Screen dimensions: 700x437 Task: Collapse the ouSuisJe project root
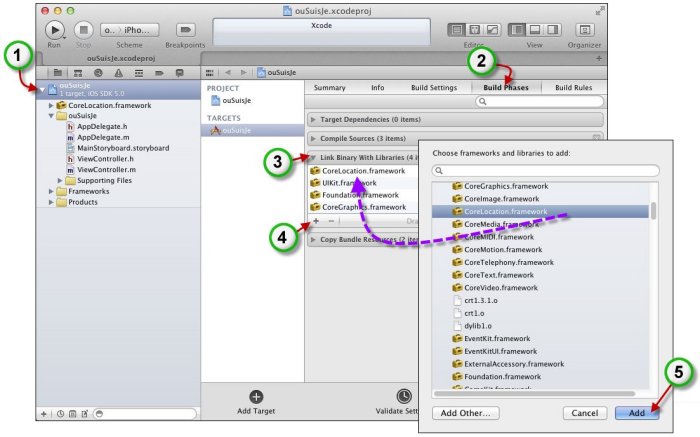42,89
